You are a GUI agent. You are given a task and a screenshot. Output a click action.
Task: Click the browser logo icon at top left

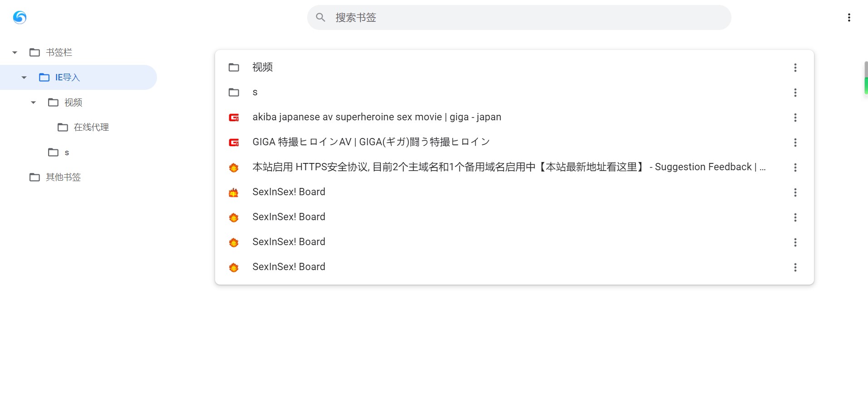point(20,17)
